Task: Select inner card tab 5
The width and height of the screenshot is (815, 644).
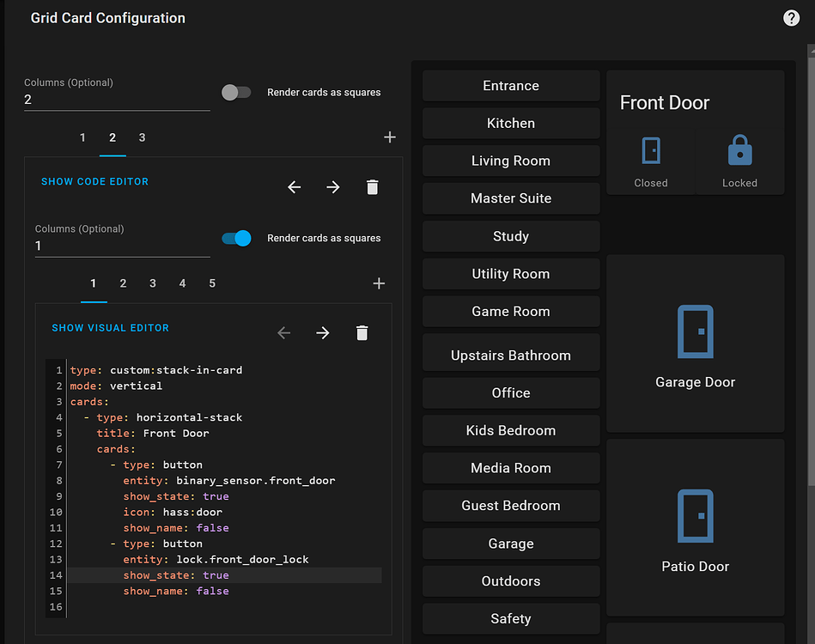Action: tap(212, 283)
